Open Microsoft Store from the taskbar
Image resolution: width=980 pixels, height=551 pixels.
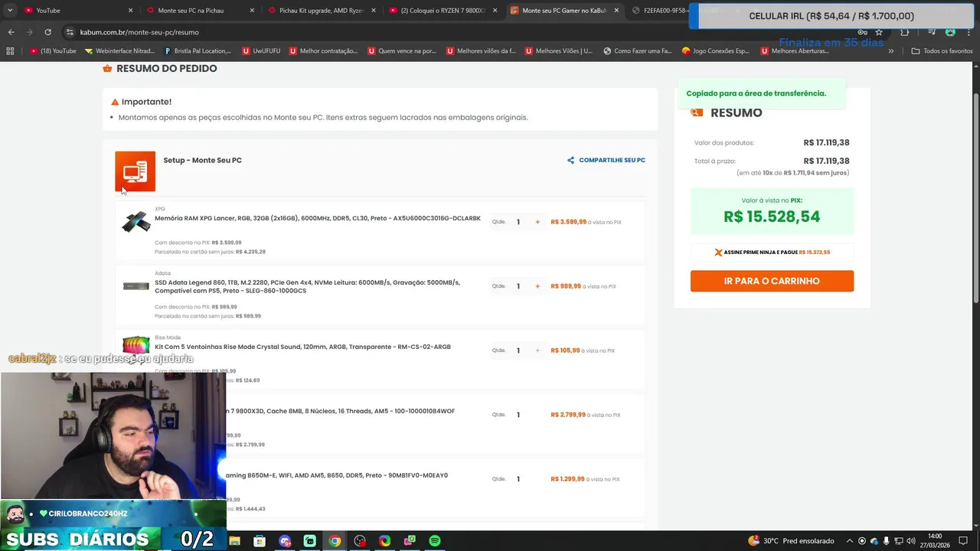tap(260, 541)
